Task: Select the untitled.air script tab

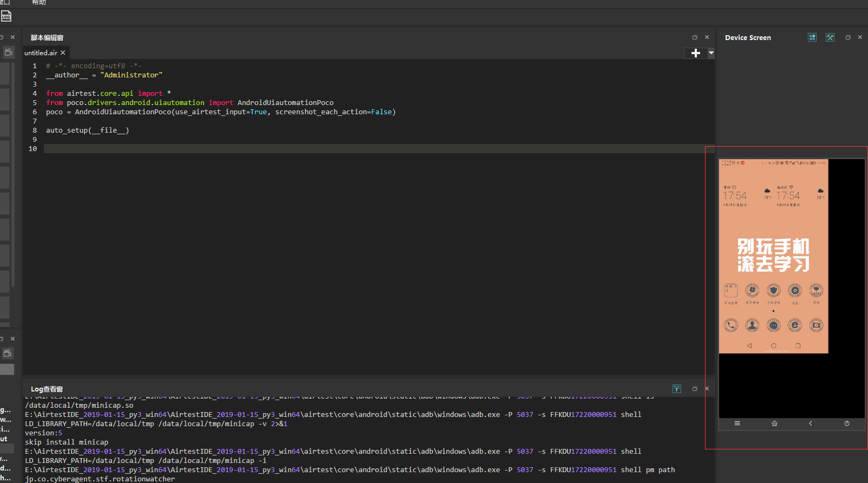Action: point(41,53)
